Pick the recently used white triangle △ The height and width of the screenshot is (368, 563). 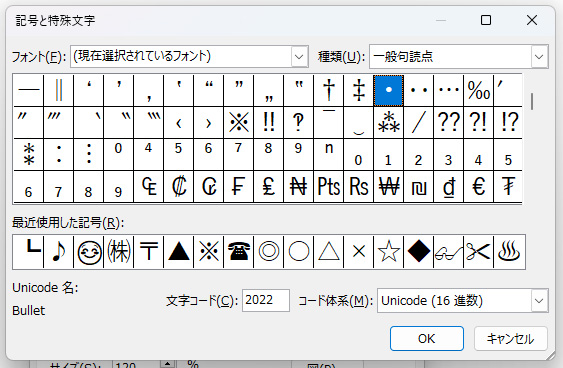click(x=329, y=252)
